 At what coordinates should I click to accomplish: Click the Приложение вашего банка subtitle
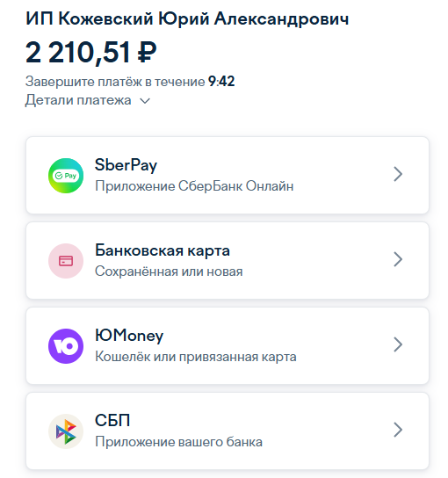coord(178,442)
